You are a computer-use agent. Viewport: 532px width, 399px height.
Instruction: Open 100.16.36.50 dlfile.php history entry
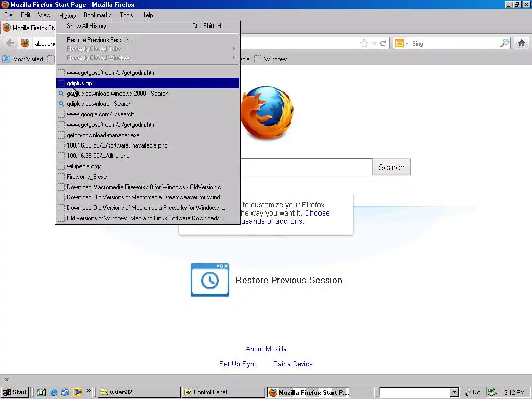pos(148,156)
